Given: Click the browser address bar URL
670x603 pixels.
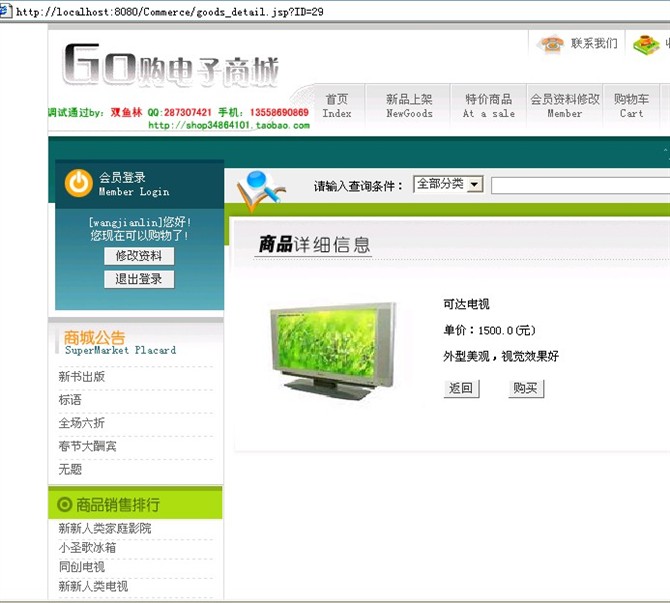Looking at the screenshot, I should tap(170, 12).
